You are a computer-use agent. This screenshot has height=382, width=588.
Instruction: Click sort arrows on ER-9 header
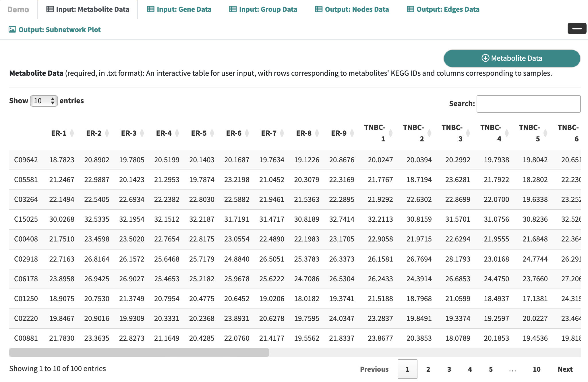tap(352, 133)
